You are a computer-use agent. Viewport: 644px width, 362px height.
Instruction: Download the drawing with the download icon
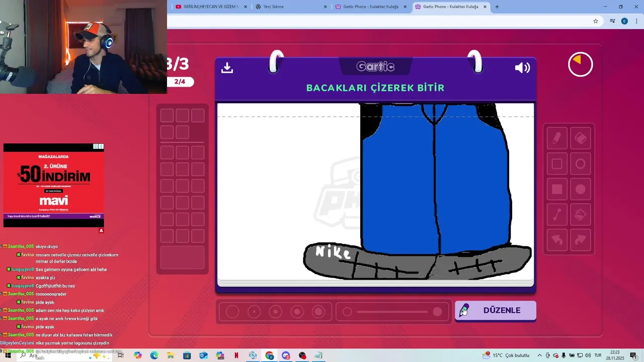click(x=227, y=67)
